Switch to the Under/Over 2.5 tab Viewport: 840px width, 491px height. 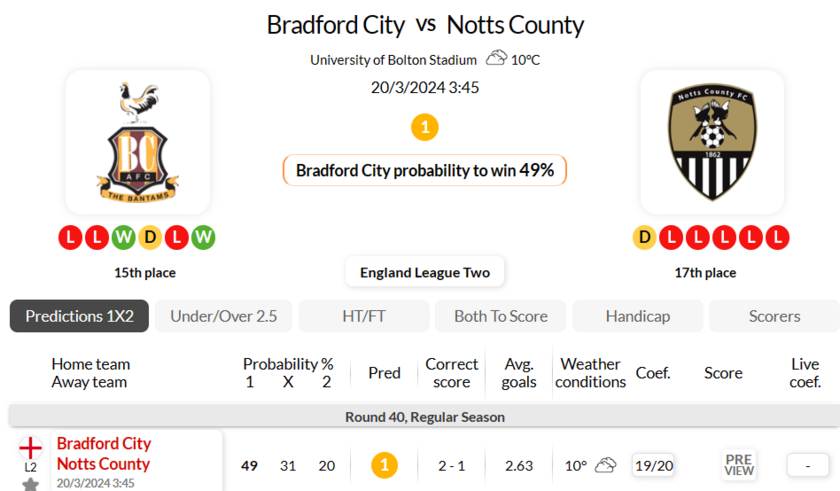[224, 316]
